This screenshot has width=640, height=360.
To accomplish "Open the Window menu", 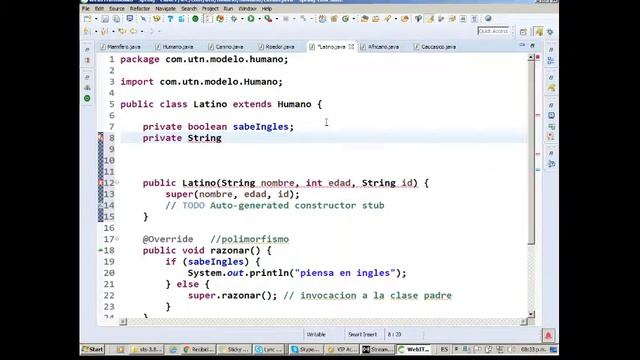I will click(x=247, y=9).
